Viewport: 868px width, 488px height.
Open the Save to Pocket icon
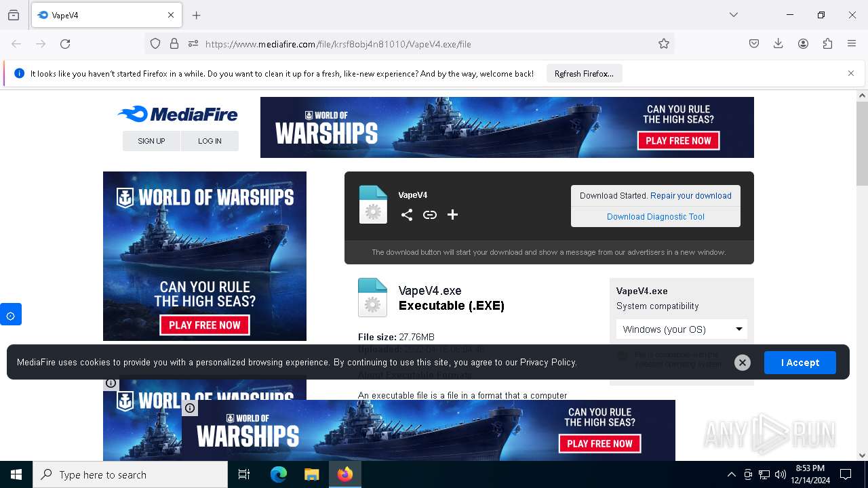tap(754, 43)
